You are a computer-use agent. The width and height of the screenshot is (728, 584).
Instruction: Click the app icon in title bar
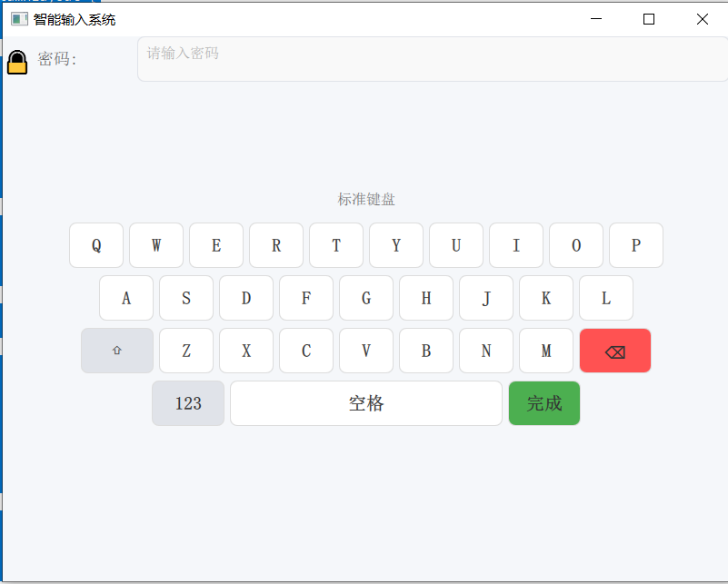(19, 19)
